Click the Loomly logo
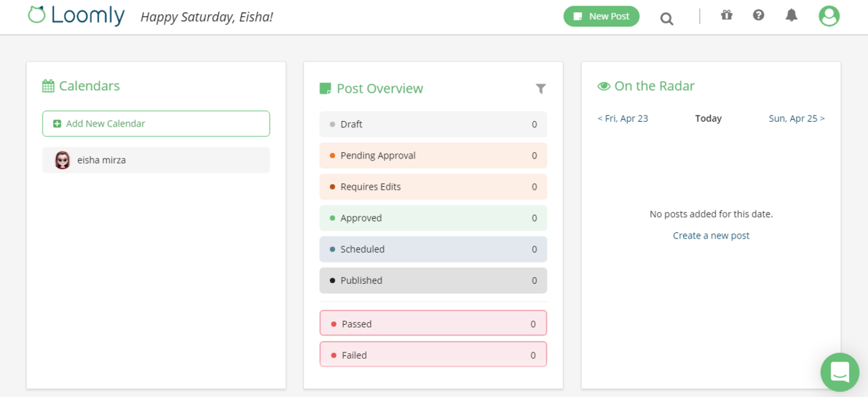Screen dimensions: 868x397 [x=76, y=16]
